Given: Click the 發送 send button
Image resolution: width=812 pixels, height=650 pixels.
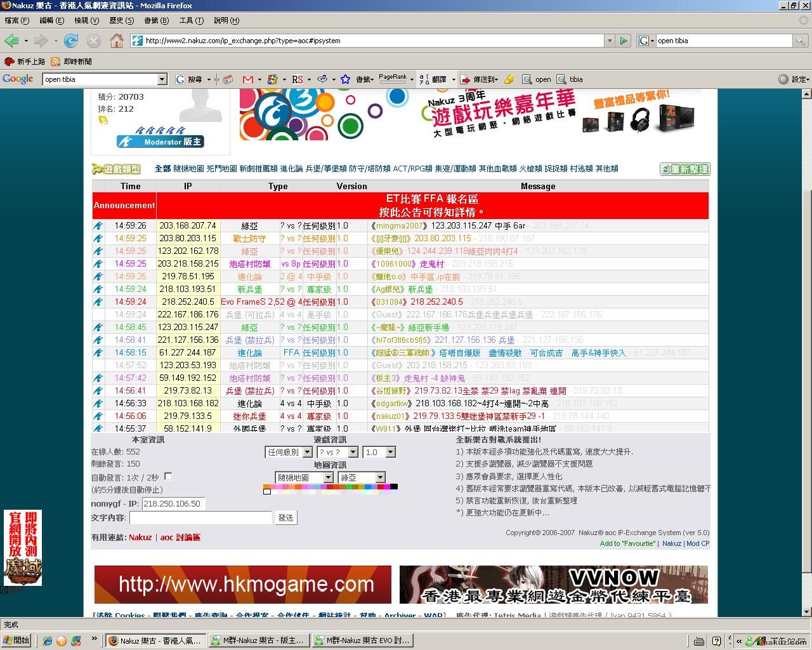Looking at the screenshot, I should pyautogui.click(x=286, y=518).
